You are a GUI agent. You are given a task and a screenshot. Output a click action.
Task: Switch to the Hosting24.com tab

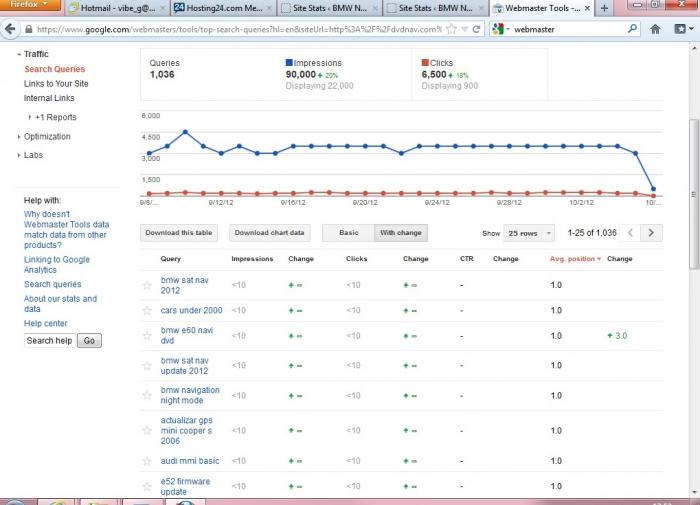pyautogui.click(x=223, y=8)
